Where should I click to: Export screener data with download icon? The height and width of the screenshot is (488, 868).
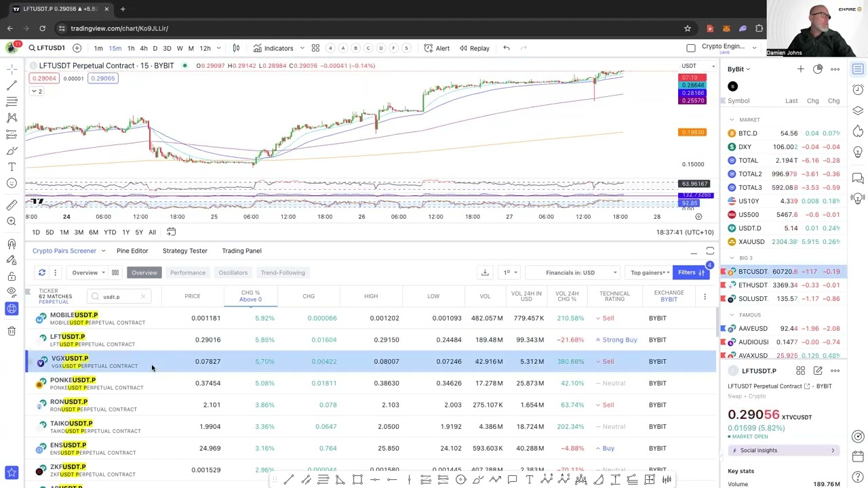[485, 272]
